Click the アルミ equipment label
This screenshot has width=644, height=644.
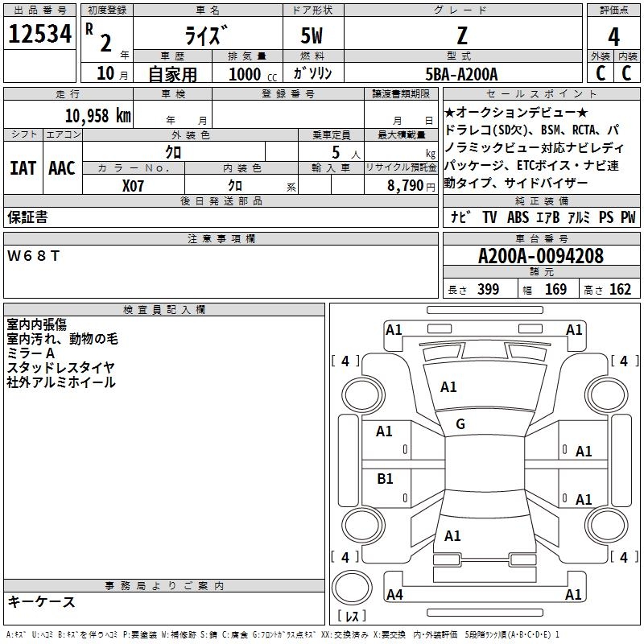point(579,217)
